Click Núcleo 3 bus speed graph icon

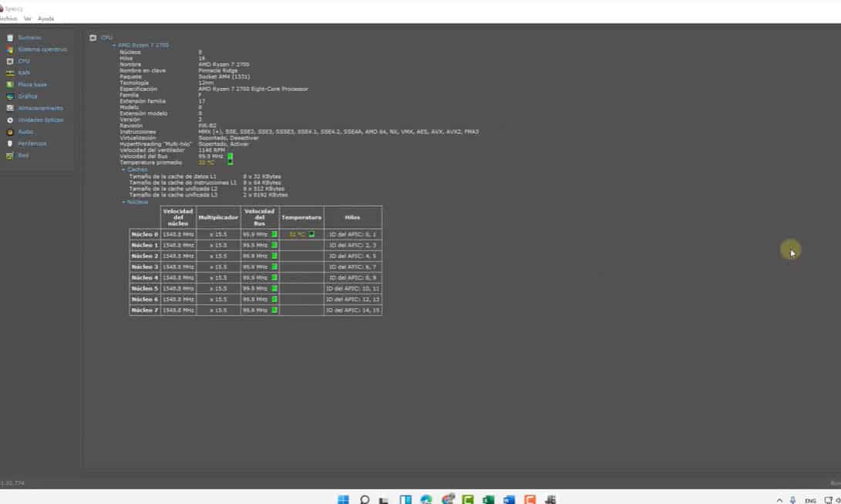(274, 267)
